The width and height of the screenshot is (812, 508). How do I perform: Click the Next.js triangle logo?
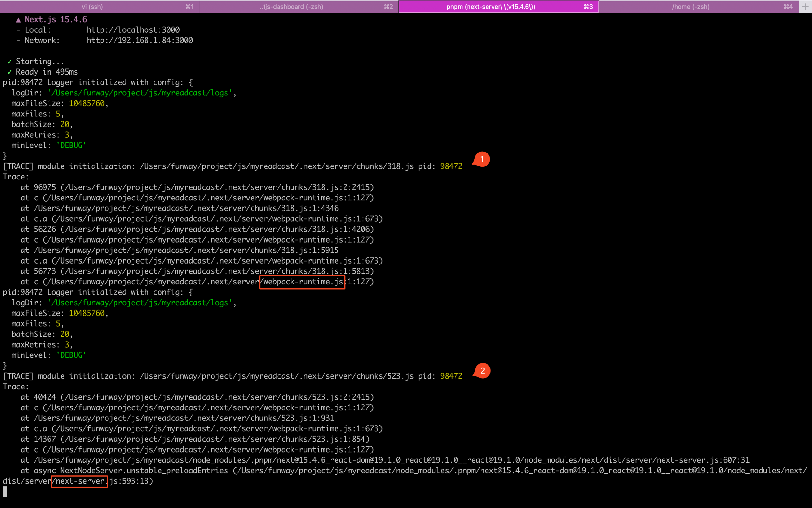18,20
